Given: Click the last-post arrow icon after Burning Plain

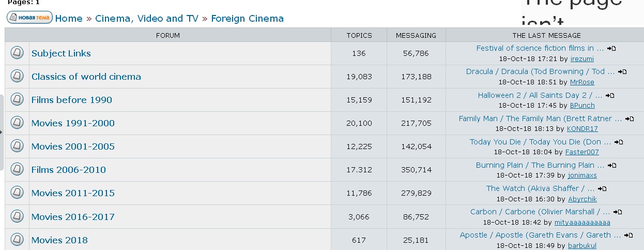Looking at the screenshot, I should 612,166.
